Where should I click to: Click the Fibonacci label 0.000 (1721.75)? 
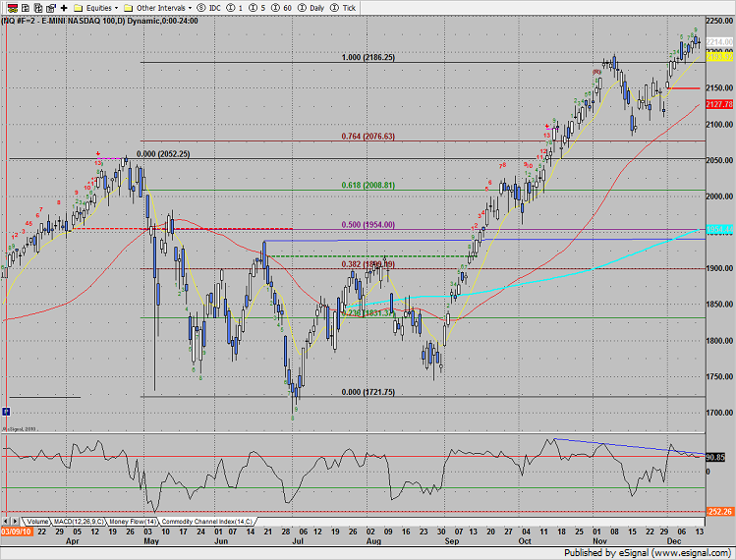(x=368, y=392)
